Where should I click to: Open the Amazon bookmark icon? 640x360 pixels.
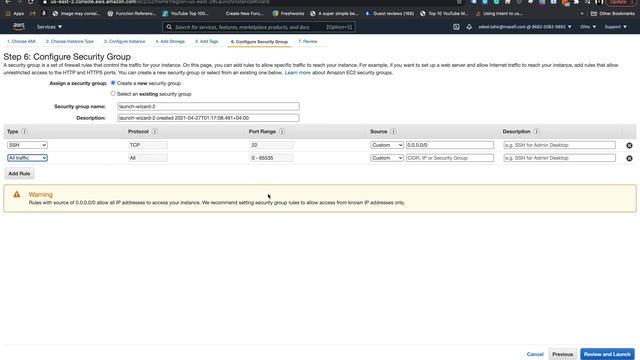pyautogui.click(x=44, y=13)
